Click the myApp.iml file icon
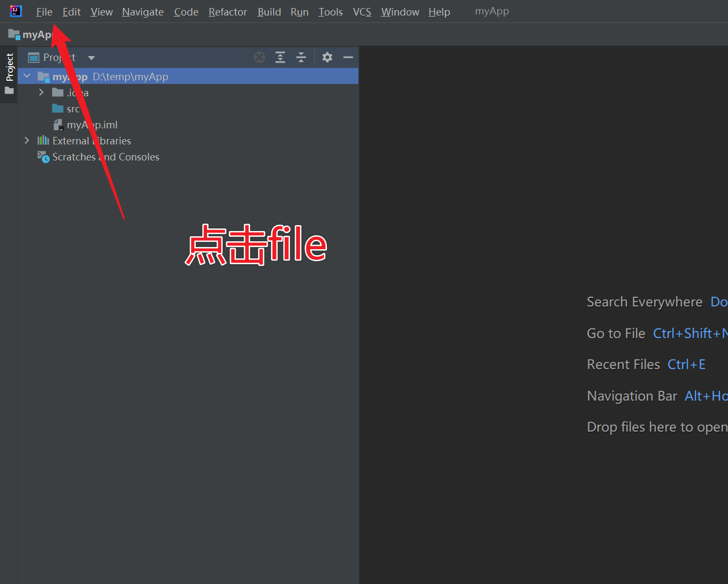Screen dimensions: 728x584 click(58, 125)
